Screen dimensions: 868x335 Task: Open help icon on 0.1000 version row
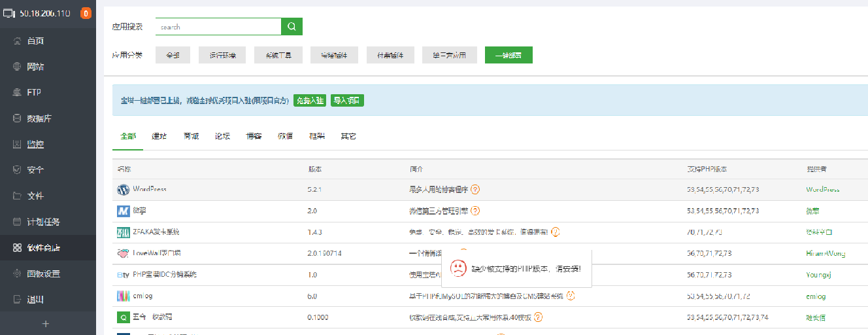538,317
